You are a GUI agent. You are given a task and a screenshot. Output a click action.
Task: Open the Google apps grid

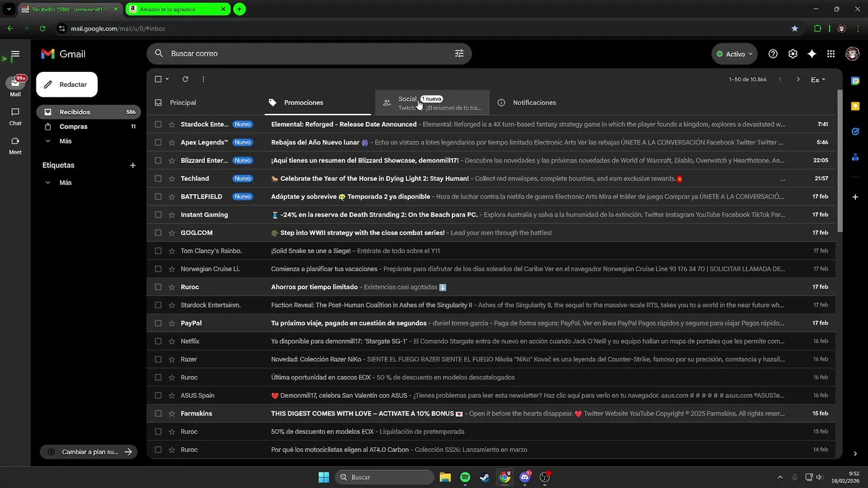pyautogui.click(x=831, y=54)
